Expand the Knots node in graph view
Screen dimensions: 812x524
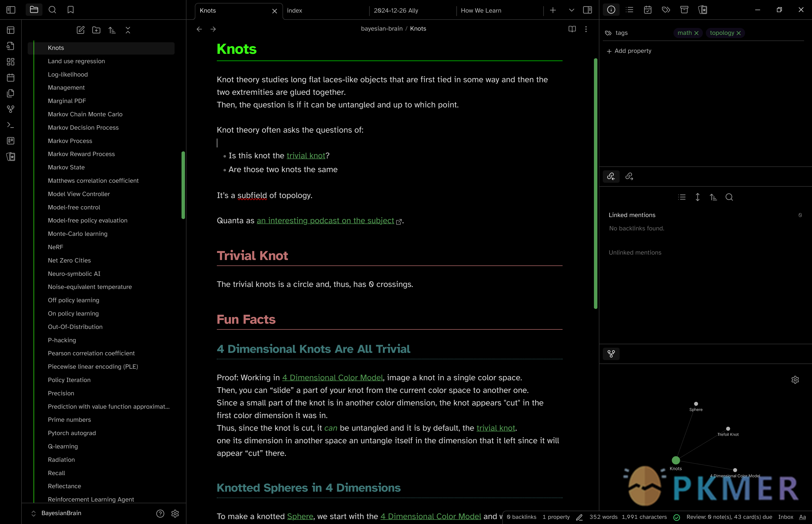coord(675,460)
